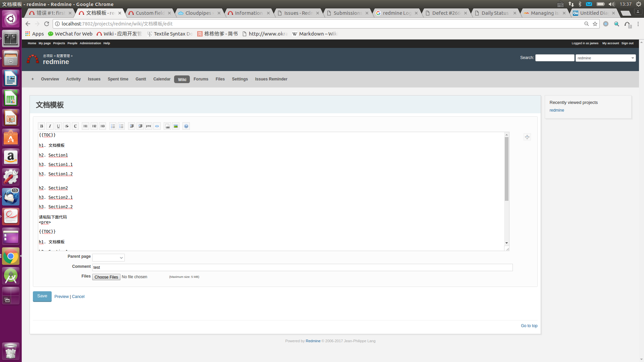Viewport: 644px width, 362px height.
Task: Click Go to top link
Action: click(529, 326)
